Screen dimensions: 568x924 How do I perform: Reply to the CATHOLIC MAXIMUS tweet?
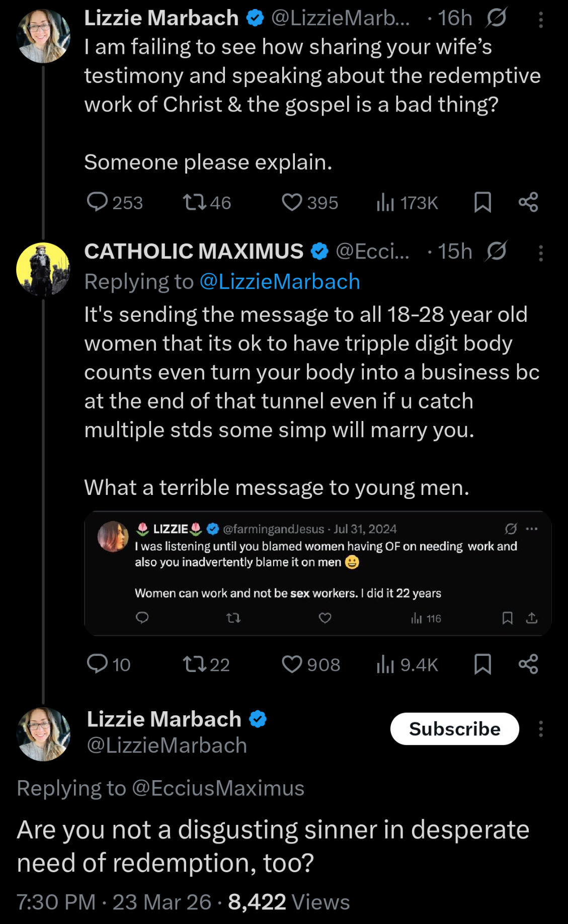tap(97, 664)
